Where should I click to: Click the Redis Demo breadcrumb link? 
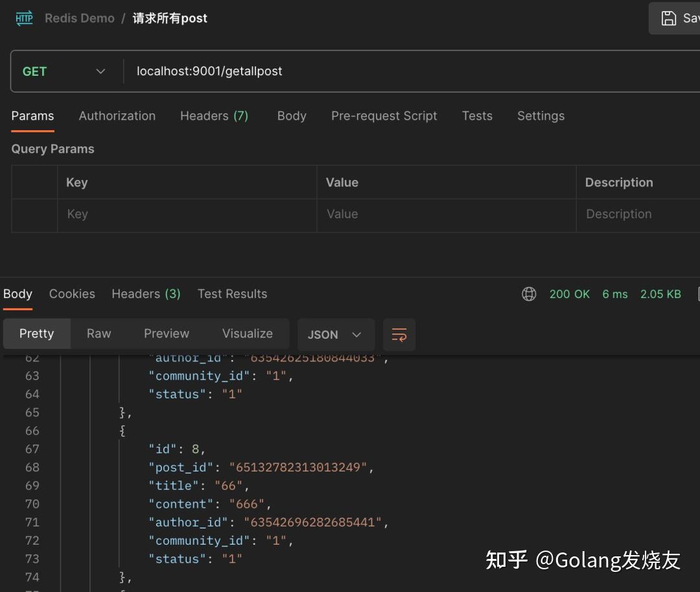pos(79,18)
